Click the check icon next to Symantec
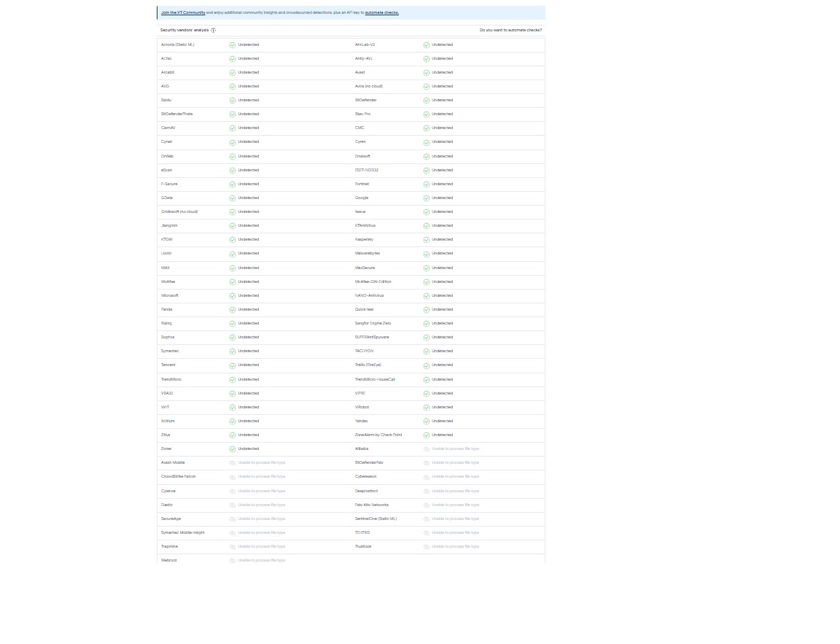 [x=233, y=352]
